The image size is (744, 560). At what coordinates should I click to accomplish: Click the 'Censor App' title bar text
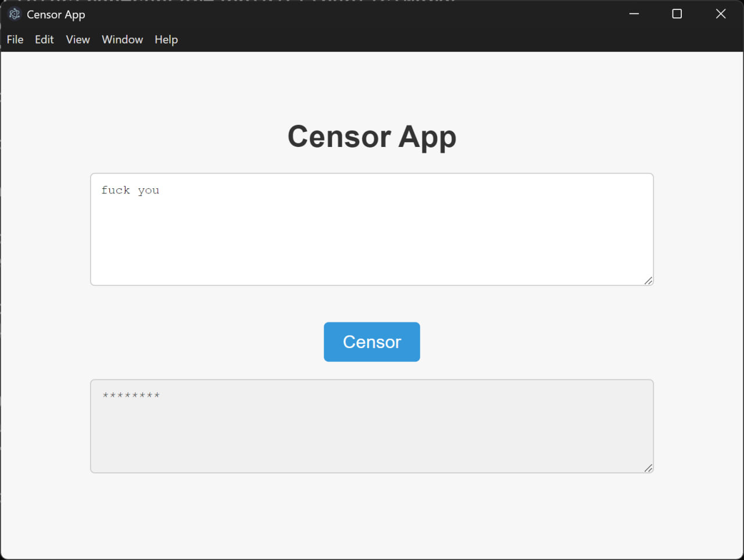pos(56,14)
